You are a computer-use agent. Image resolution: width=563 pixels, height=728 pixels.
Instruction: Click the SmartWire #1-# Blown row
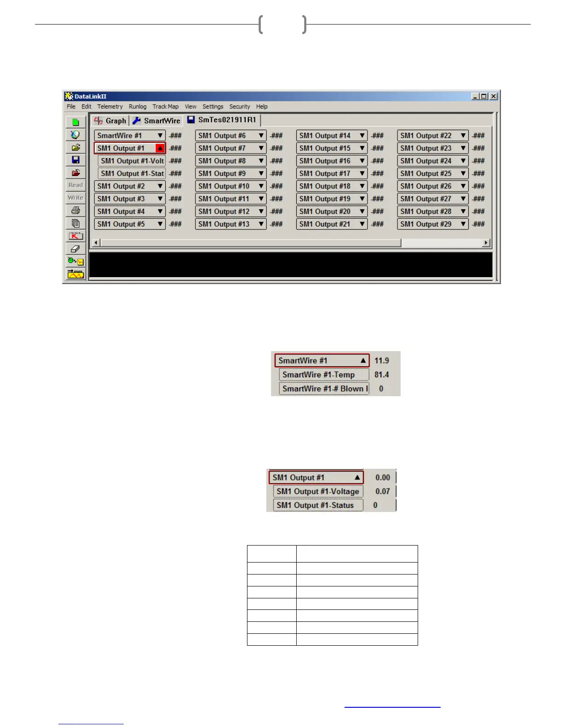point(324,389)
